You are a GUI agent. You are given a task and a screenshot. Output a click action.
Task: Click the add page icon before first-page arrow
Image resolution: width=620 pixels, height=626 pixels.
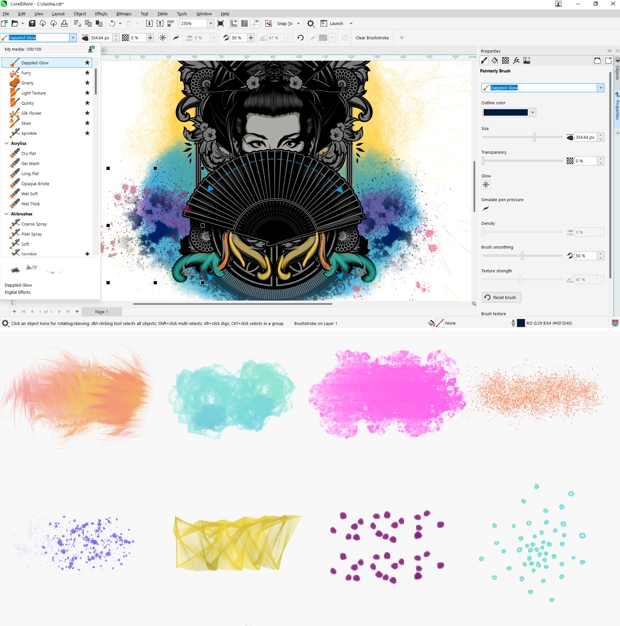[x=14, y=311]
